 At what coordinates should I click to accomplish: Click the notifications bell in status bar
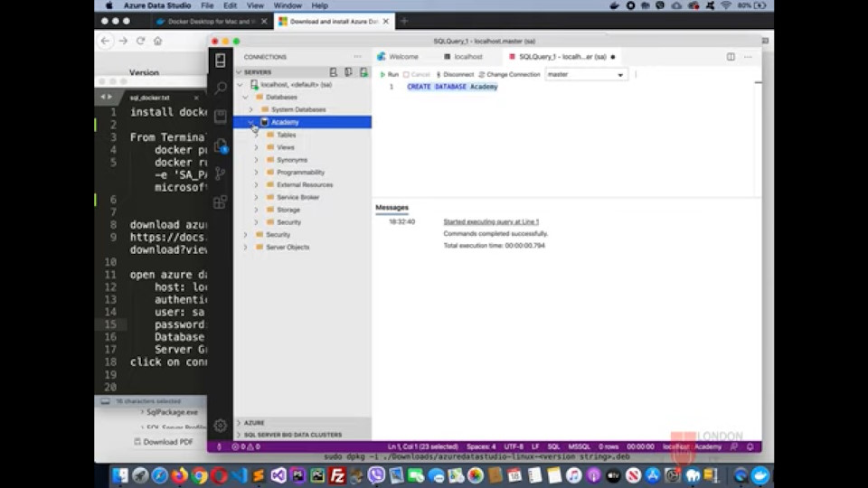click(x=750, y=446)
